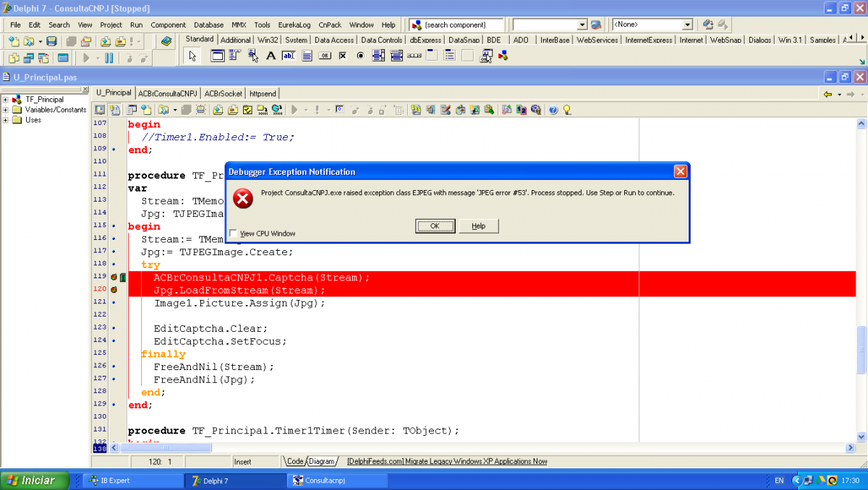Click the Save file toolbar icon
Viewport: 868px width, 490px height.
(51, 41)
